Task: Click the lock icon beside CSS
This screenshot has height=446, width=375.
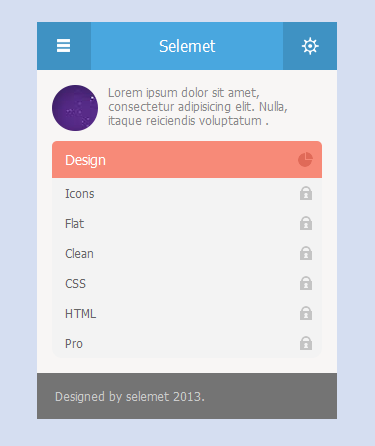Action: point(306,283)
